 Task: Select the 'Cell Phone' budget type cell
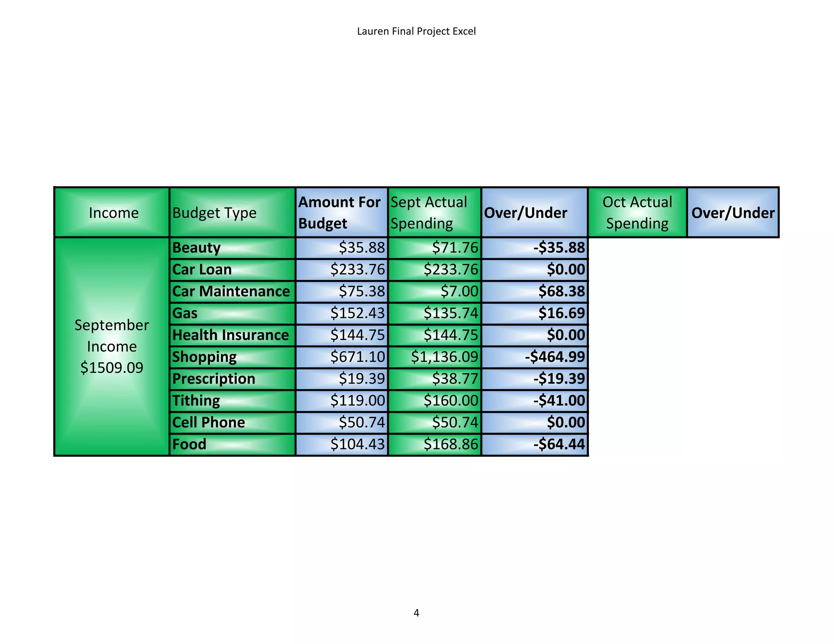coord(233,423)
